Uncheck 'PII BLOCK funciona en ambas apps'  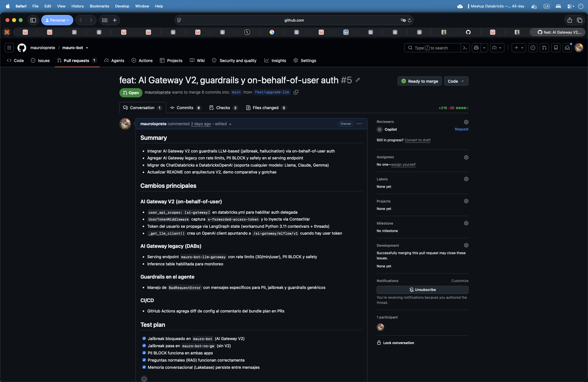[144, 353]
